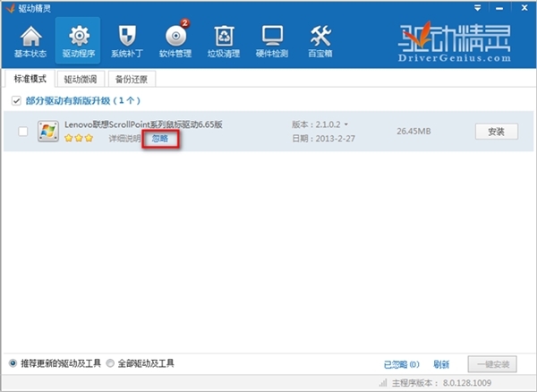Open 垃圾清理 recycle bin icon

[223, 40]
